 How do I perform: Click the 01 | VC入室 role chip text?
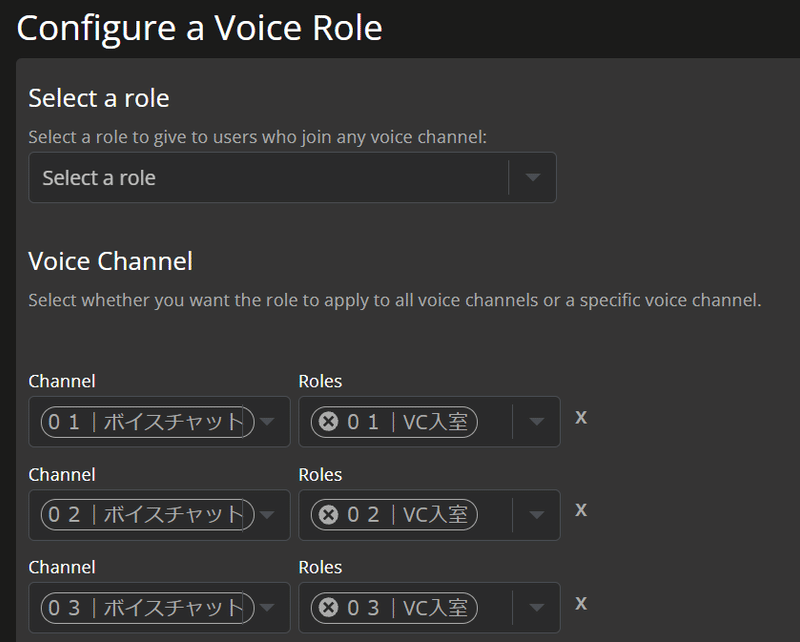407,422
